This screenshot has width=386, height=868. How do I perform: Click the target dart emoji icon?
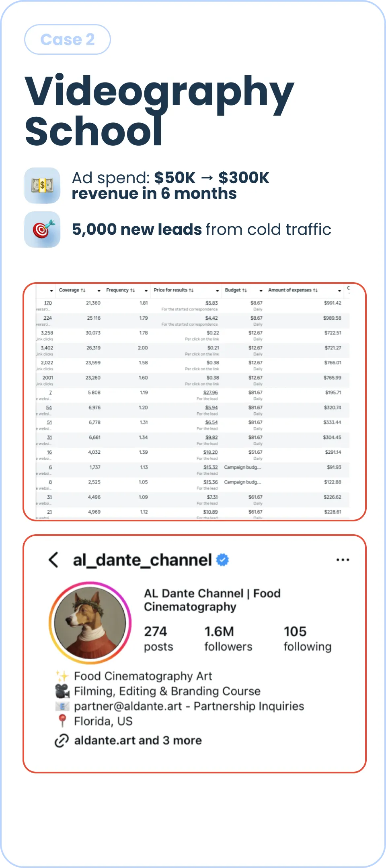(42, 229)
